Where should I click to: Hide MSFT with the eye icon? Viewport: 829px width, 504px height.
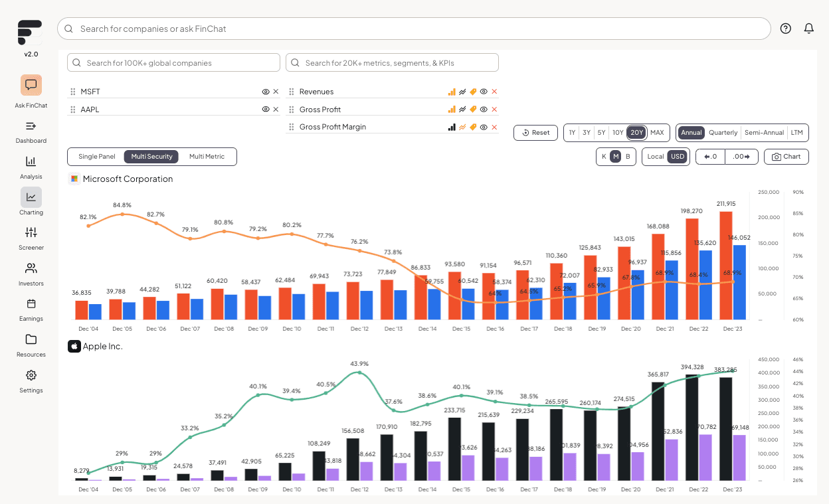click(266, 92)
